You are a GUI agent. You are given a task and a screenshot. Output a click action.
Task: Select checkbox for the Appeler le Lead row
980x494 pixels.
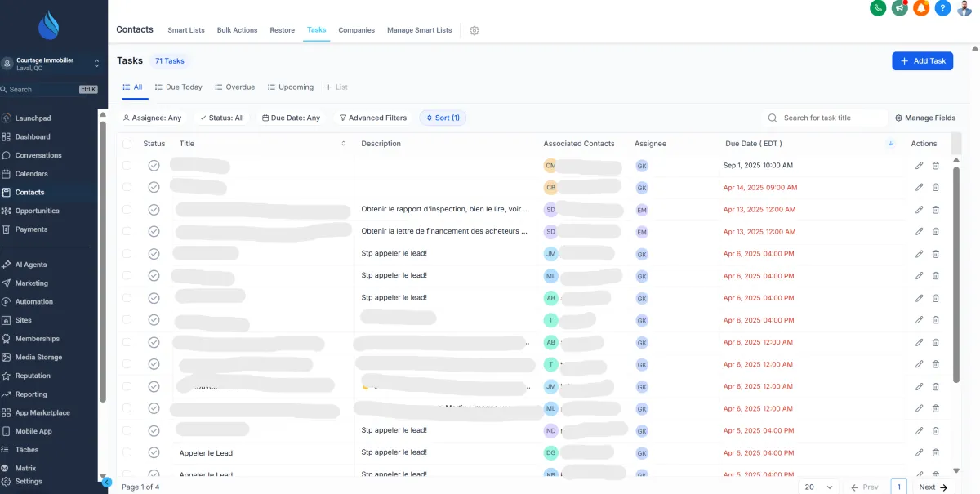coord(127,452)
